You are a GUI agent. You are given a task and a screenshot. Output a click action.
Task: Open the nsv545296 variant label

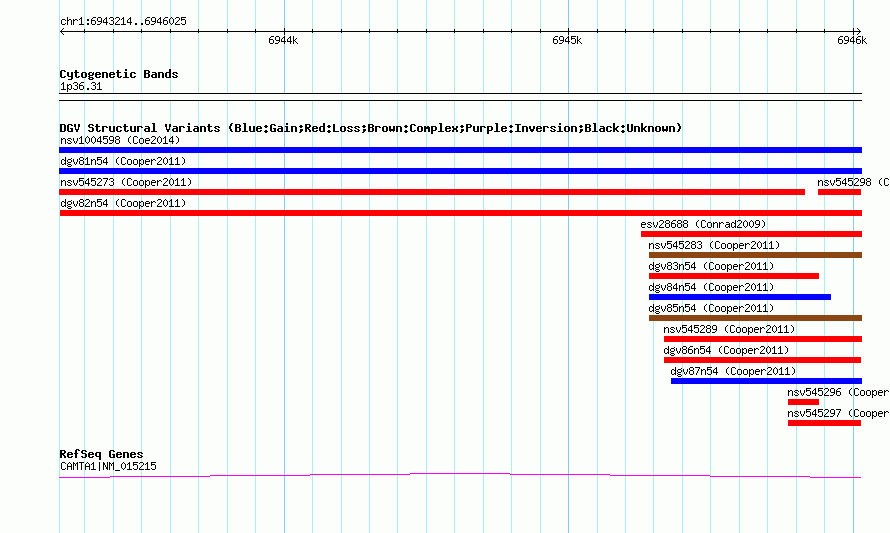click(838, 392)
